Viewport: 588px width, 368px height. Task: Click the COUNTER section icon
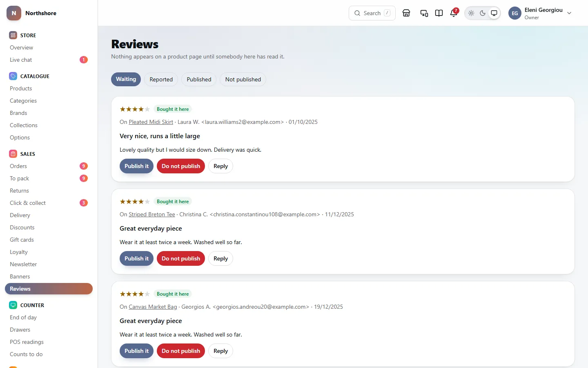coord(13,305)
